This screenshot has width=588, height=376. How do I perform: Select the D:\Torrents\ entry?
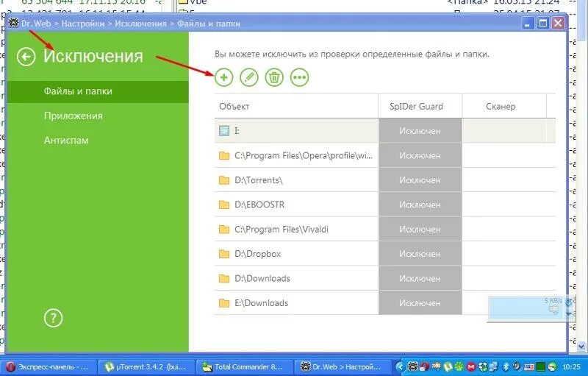296,180
